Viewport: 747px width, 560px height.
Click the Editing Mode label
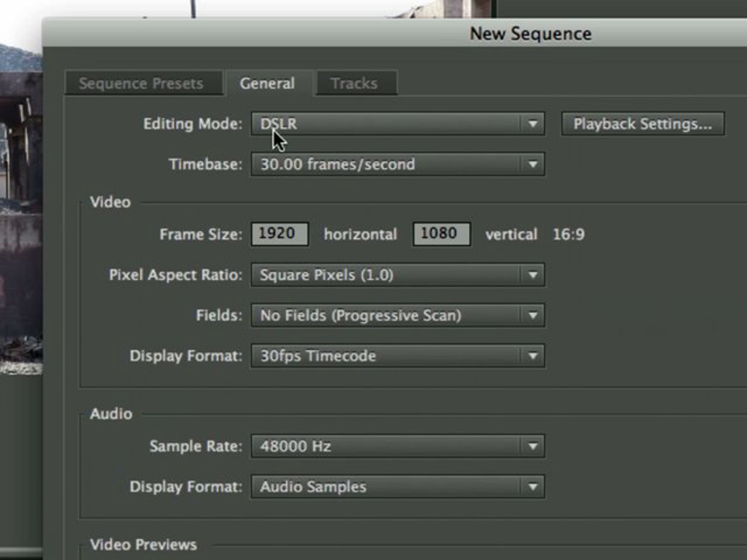[193, 124]
